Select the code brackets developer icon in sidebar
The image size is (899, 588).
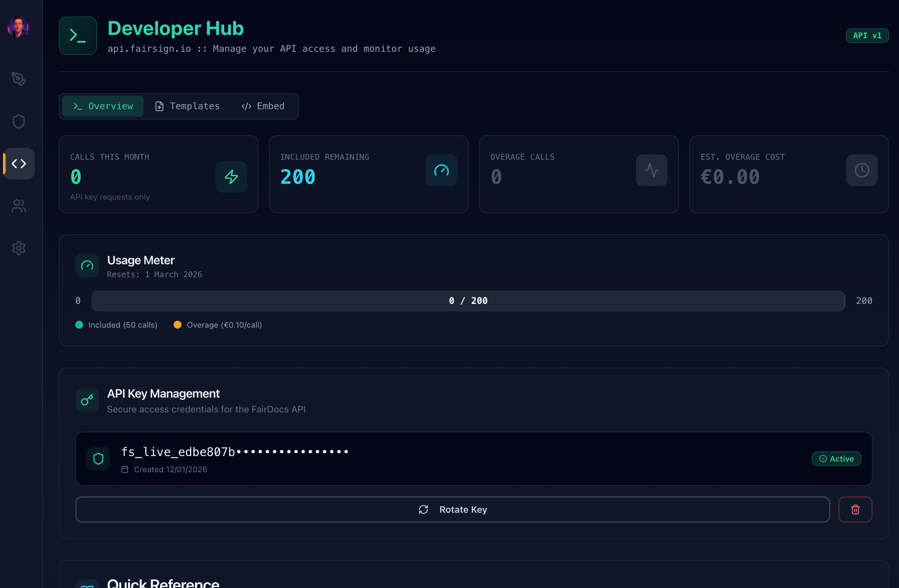[x=18, y=164]
